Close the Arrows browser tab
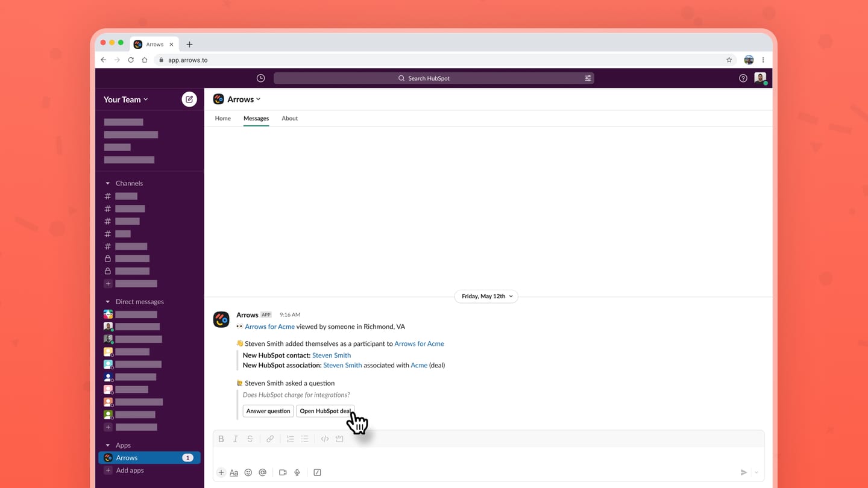Screen dimensions: 868x488 point(171,45)
